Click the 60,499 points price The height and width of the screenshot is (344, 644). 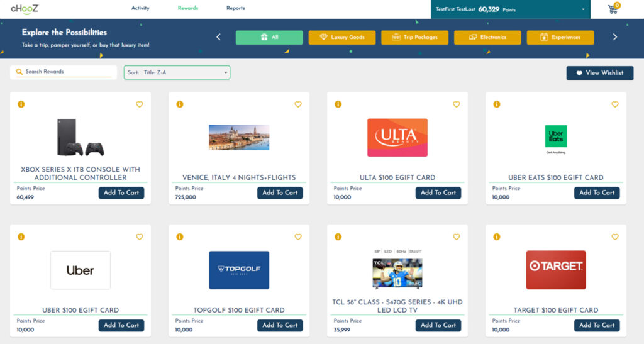coord(25,197)
